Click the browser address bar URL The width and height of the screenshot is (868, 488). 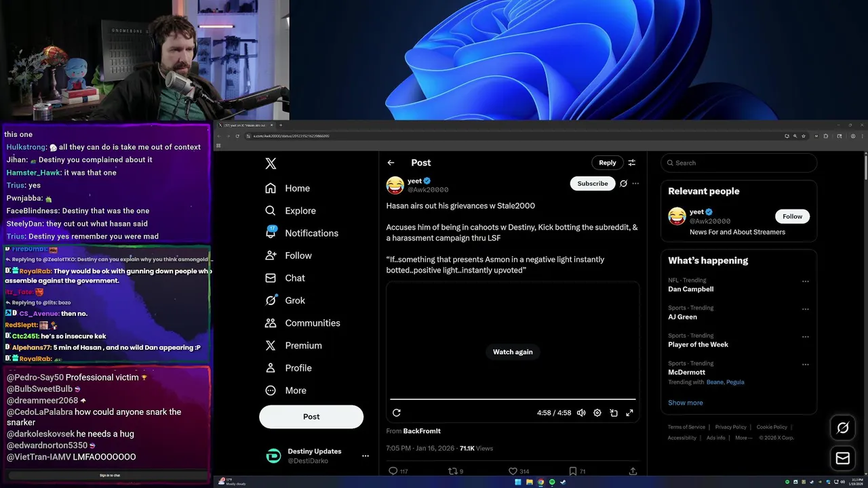[291, 136]
